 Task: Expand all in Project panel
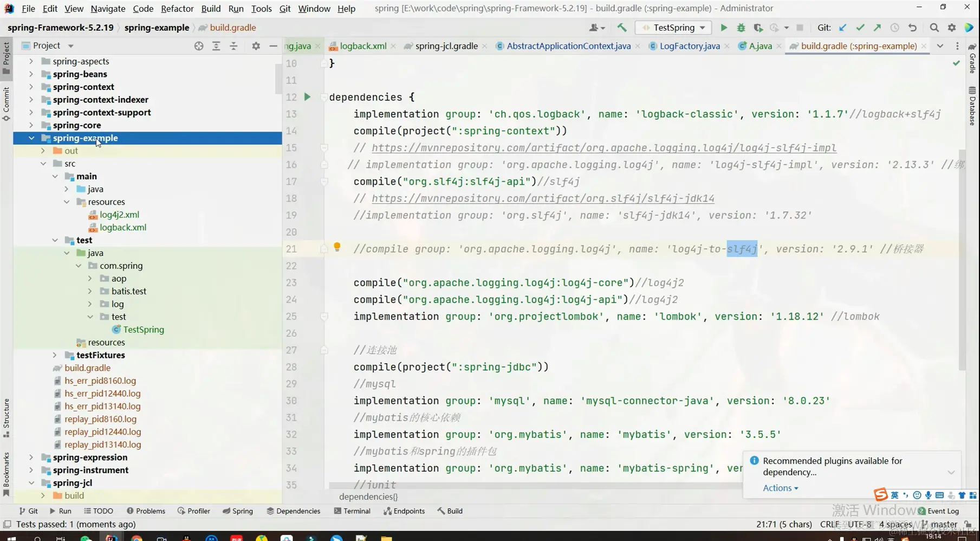tap(216, 46)
